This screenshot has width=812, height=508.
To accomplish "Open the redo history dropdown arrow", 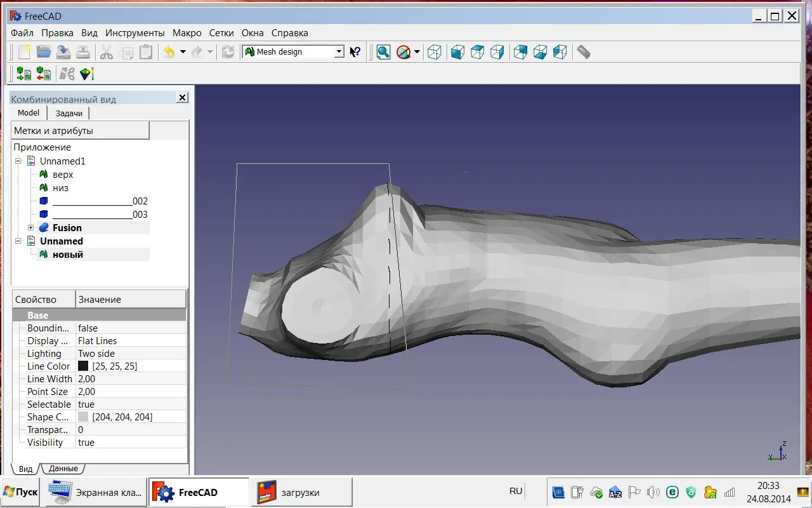I will [211, 52].
